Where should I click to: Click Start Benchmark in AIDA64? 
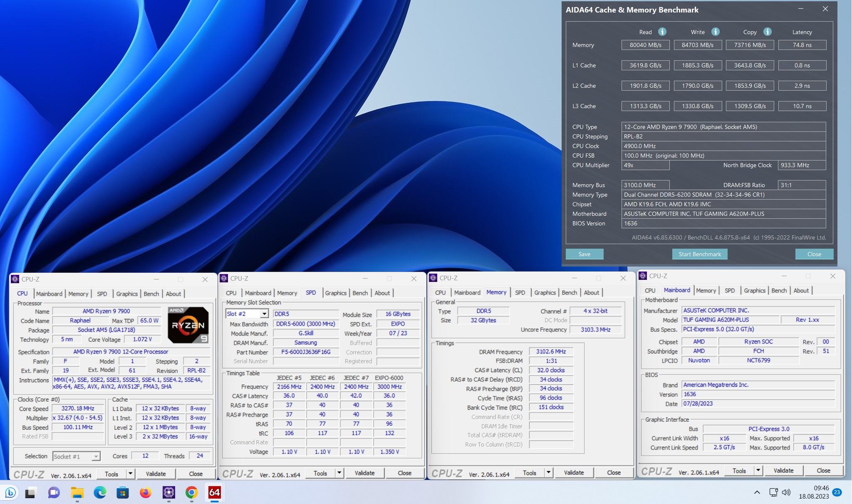tap(700, 254)
